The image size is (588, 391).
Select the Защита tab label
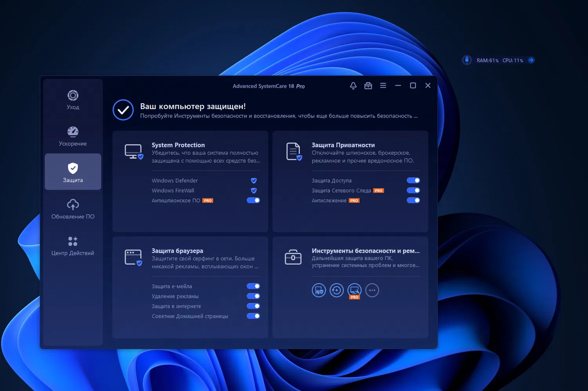73,180
